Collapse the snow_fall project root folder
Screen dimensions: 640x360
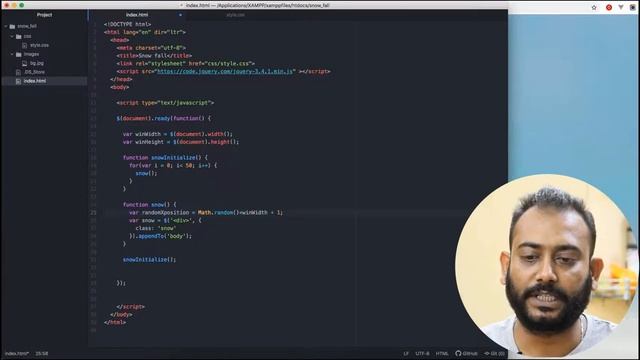6,26
